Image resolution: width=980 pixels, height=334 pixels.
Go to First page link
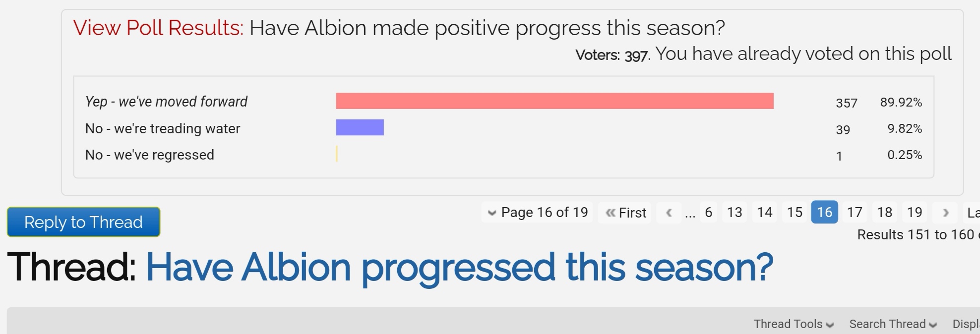(x=625, y=213)
